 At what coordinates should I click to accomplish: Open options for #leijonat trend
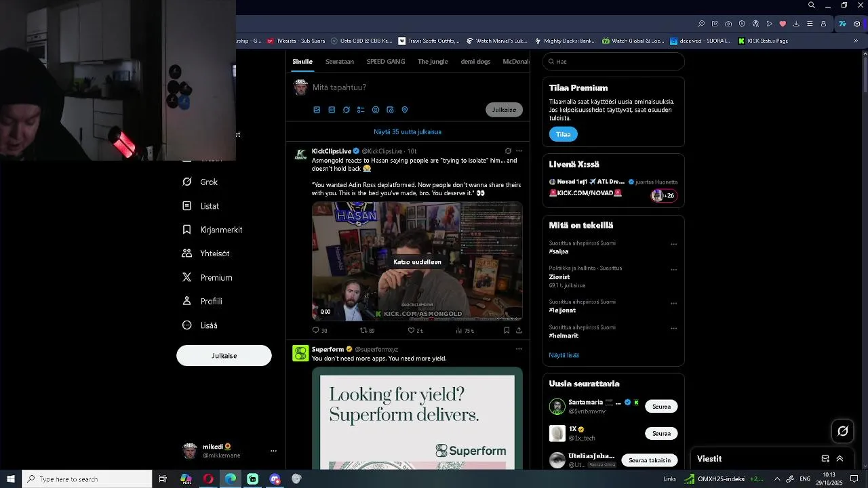(673, 303)
